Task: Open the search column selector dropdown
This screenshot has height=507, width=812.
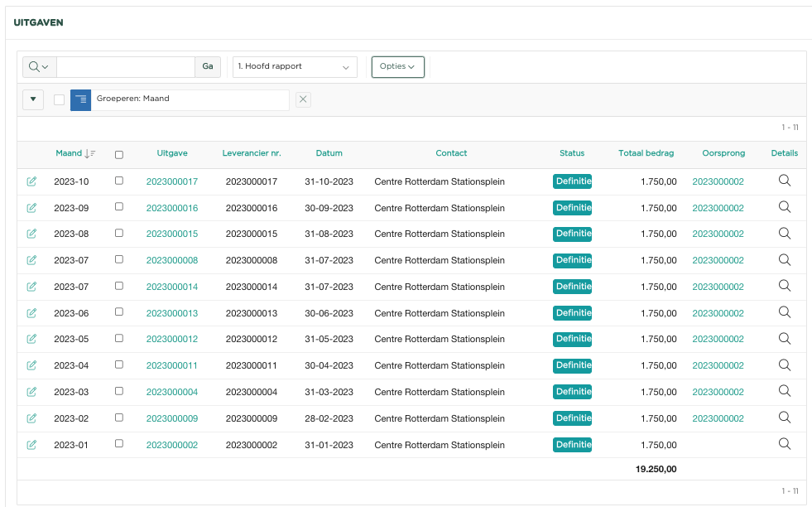Action: click(38, 67)
